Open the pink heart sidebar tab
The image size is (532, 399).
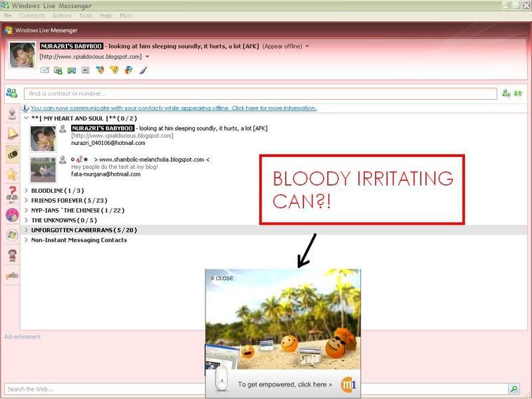pos(12,215)
